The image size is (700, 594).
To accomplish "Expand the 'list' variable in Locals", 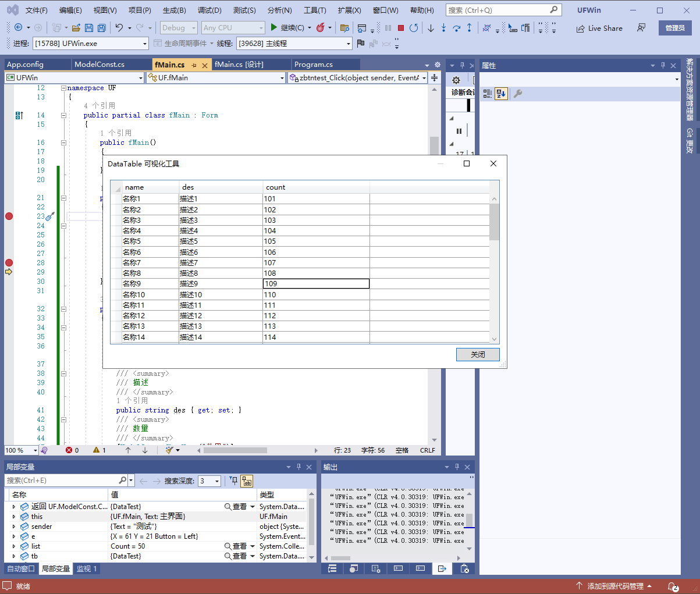I will click(x=14, y=546).
